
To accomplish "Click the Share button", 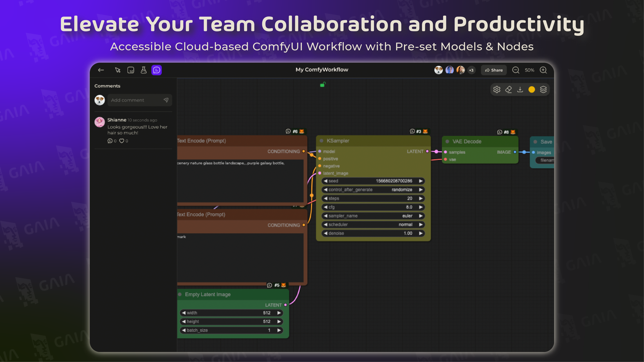I will point(494,70).
